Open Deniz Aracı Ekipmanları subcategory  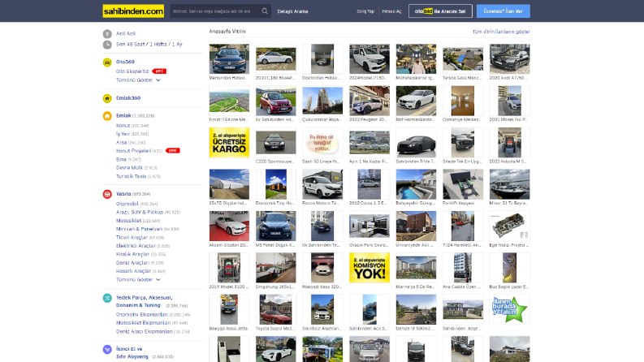click(x=145, y=331)
